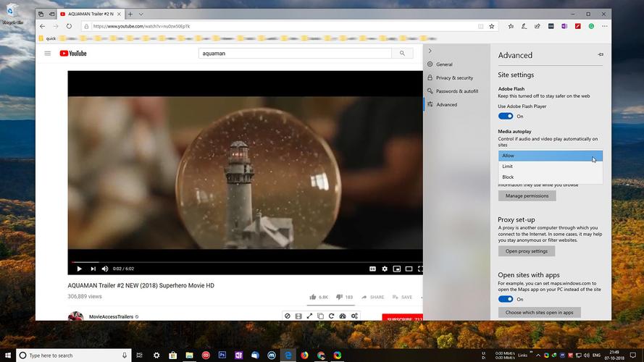This screenshot has height=362, width=644.
Task: Open Edge Settings and more ellipsis menu
Action: [605, 26]
